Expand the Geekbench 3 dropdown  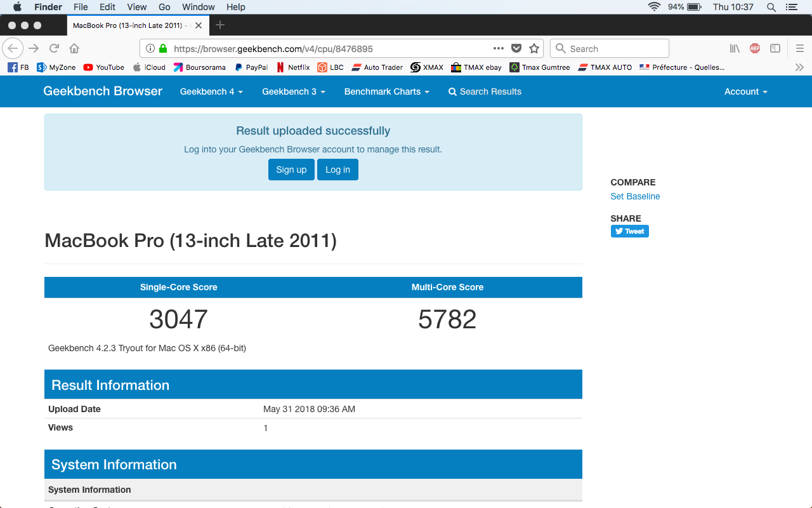pyautogui.click(x=294, y=91)
